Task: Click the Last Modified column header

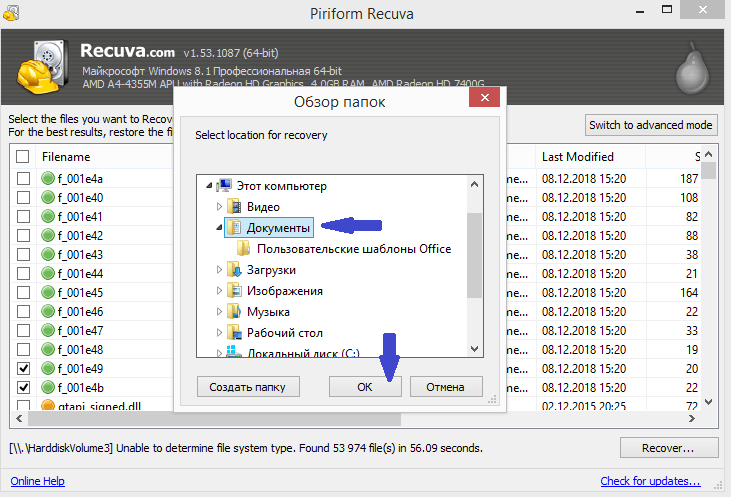Action: [578, 157]
